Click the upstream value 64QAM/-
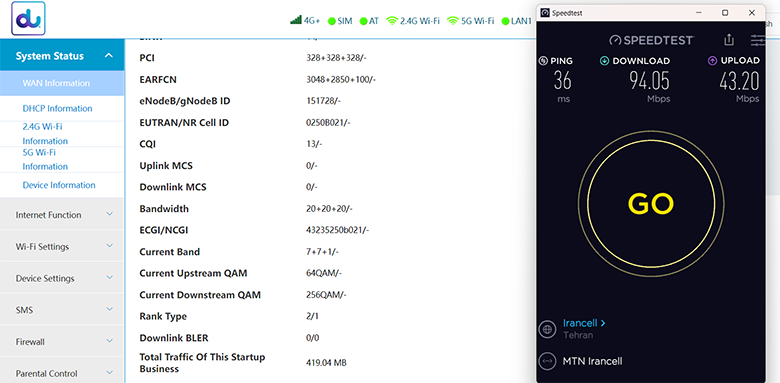 324,273
